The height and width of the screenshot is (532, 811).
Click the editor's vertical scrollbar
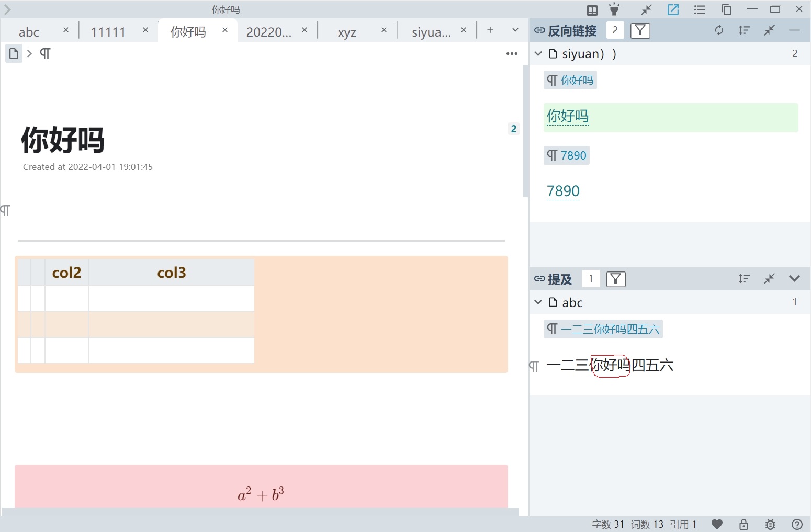click(x=525, y=131)
